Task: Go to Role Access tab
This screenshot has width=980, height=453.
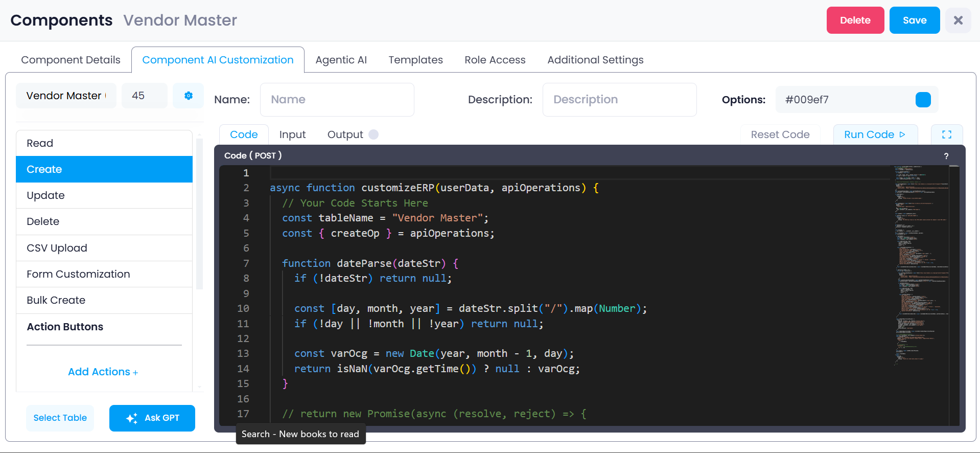Action: (495, 60)
